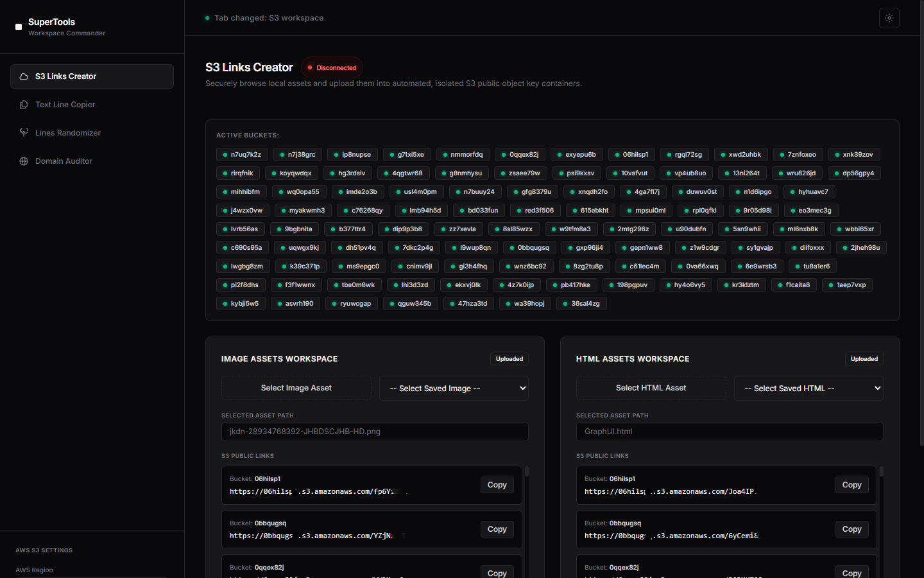Switch to Text Line Copier
This screenshot has width=924, height=578.
tap(92, 105)
